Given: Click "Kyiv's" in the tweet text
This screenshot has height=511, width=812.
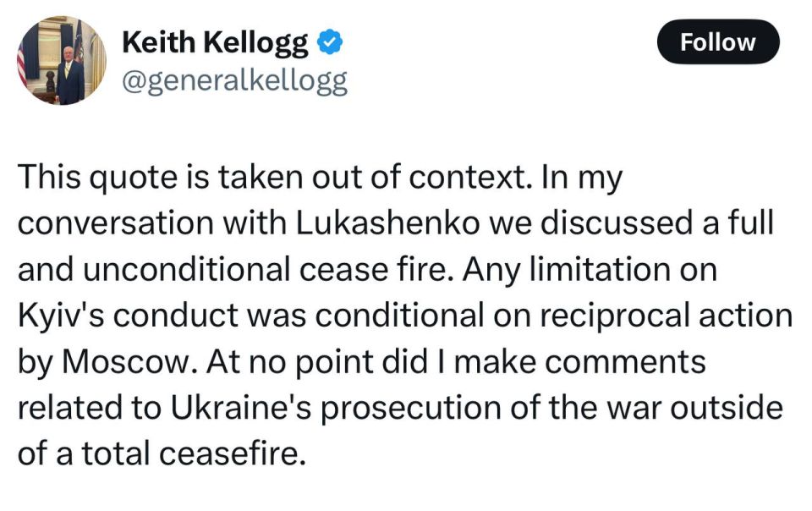Looking at the screenshot, I should (x=61, y=316).
